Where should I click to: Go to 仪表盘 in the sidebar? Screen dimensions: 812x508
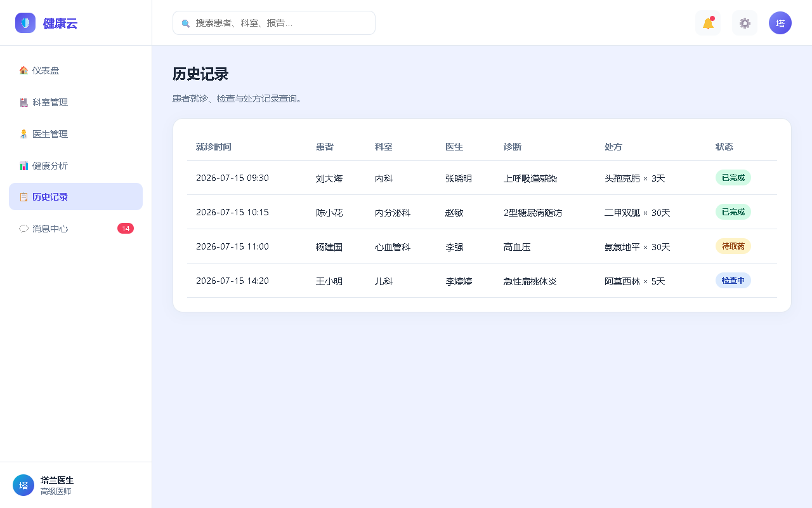pyautogui.click(x=75, y=70)
